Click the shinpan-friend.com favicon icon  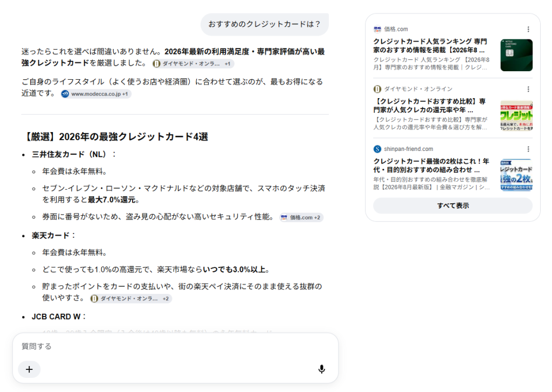(x=377, y=149)
